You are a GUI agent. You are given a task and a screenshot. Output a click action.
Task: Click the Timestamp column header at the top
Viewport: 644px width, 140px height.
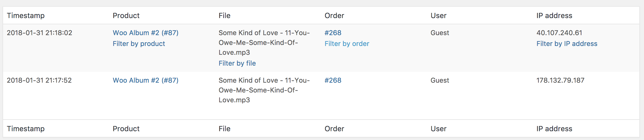pyautogui.click(x=26, y=15)
